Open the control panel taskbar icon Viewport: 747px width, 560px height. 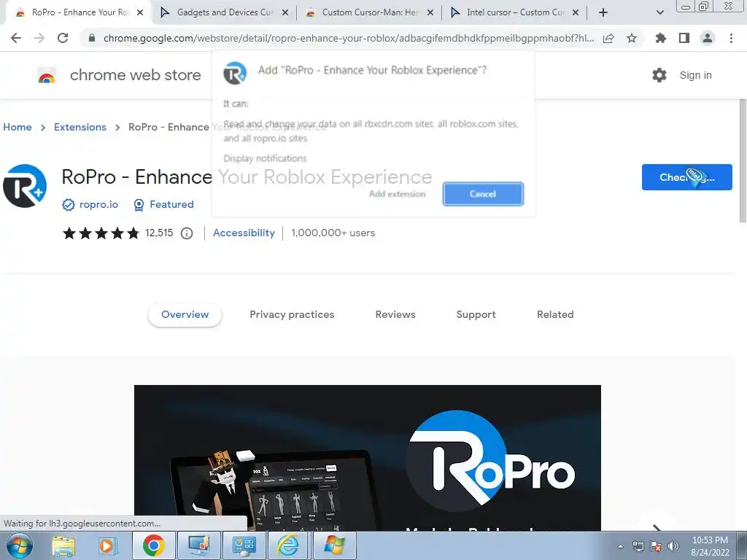[x=244, y=545]
